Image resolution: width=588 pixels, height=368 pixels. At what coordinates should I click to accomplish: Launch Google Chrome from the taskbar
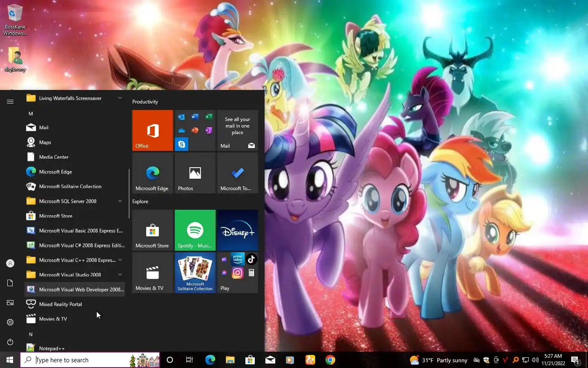pyautogui.click(x=330, y=360)
